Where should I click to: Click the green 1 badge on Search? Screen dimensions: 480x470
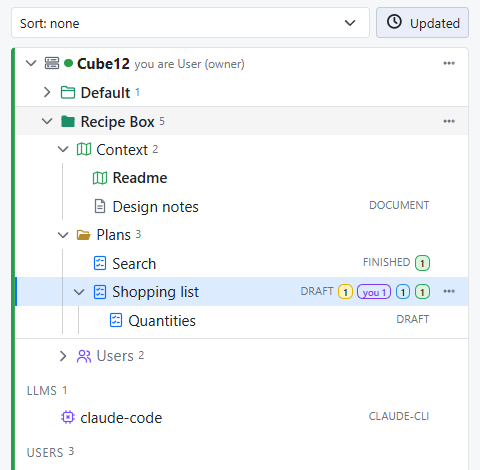pos(422,263)
